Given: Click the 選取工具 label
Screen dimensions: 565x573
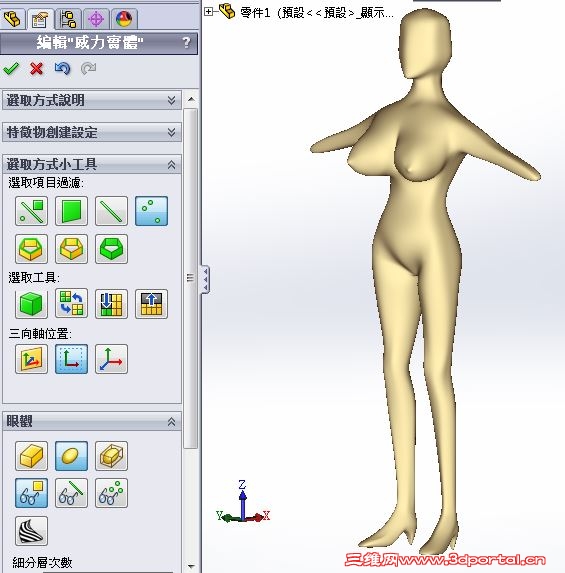Looking at the screenshot, I should click(34, 278).
